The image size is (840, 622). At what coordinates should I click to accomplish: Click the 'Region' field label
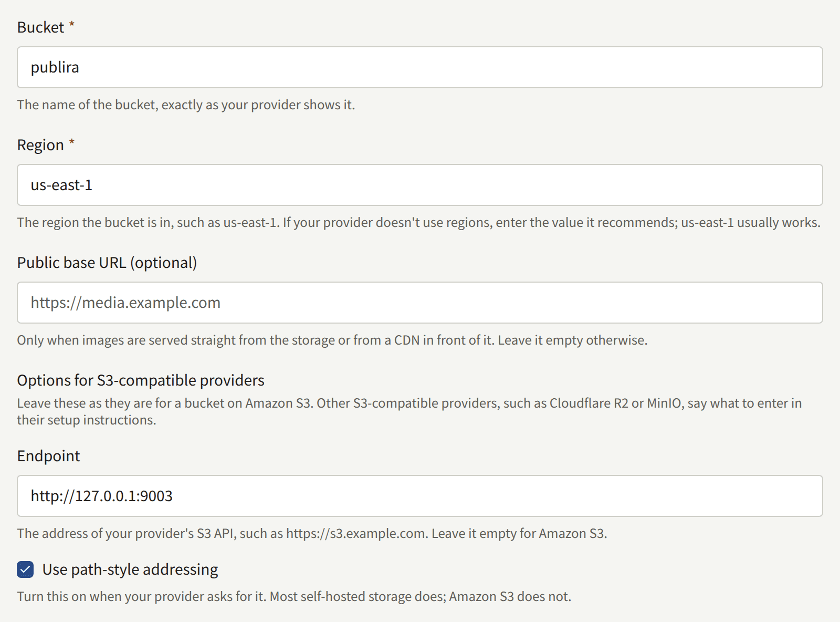[x=40, y=145]
